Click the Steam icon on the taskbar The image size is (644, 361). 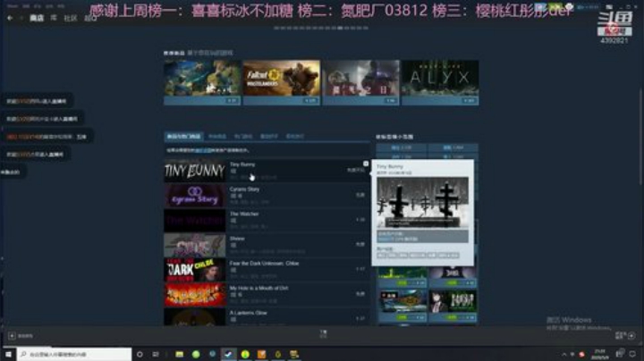pyautogui.click(x=229, y=354)
